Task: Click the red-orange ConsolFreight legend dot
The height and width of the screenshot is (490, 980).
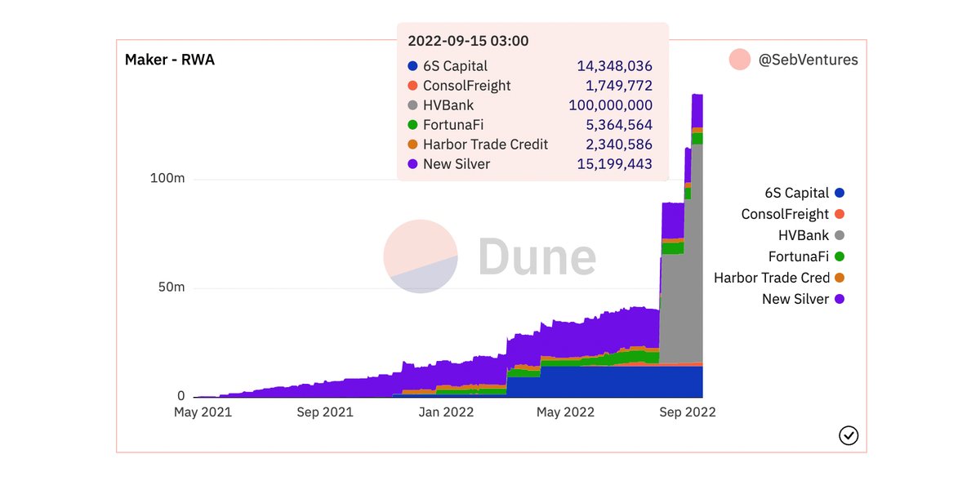Action: [x=840, y=214]
